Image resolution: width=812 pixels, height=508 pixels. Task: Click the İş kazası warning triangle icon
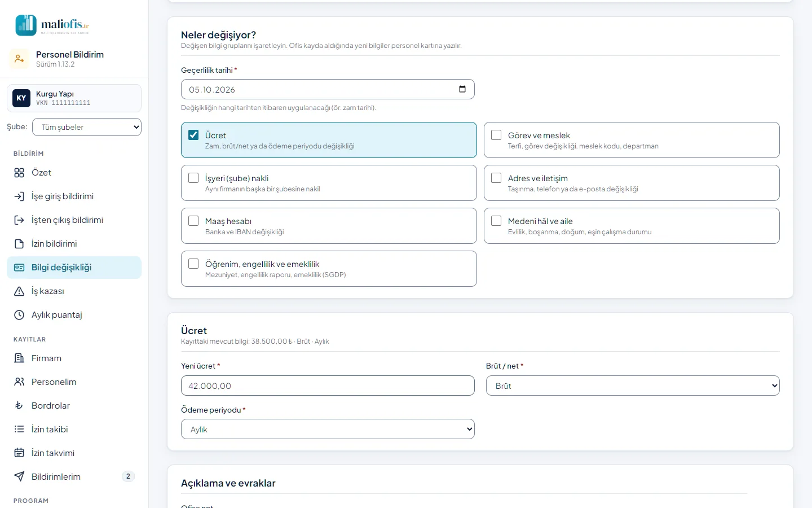pos(19,291)
